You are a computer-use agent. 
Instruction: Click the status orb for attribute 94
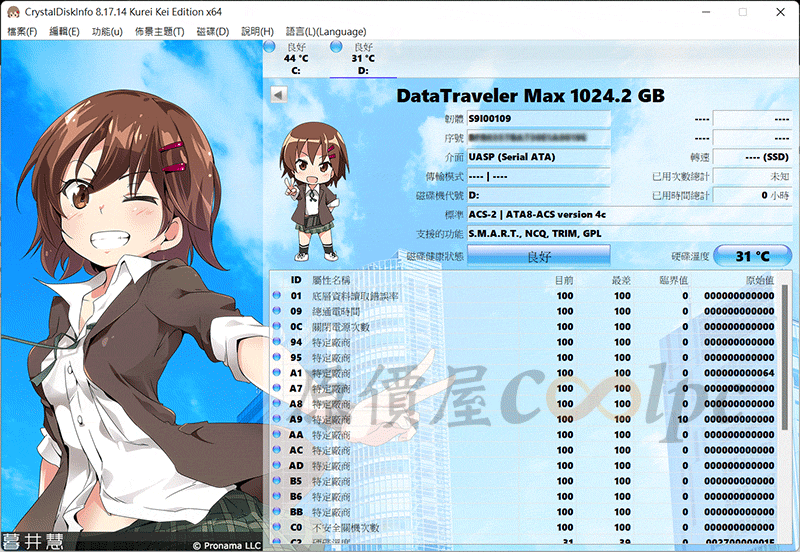pos(277,341)
